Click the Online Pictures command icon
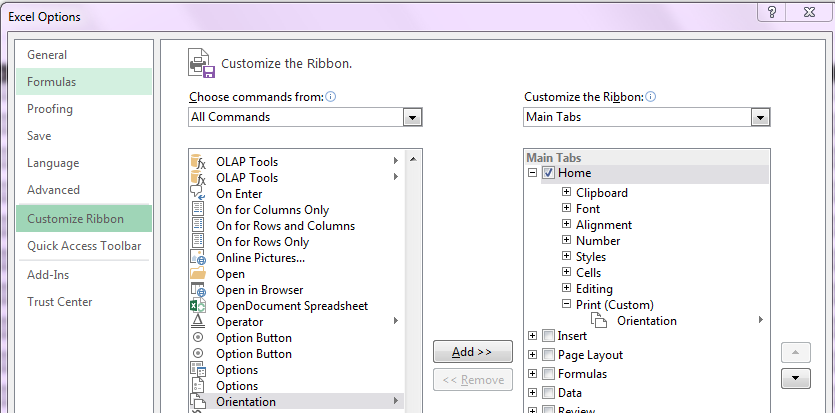The image size is (835, 413). click(x=198, y=258)
